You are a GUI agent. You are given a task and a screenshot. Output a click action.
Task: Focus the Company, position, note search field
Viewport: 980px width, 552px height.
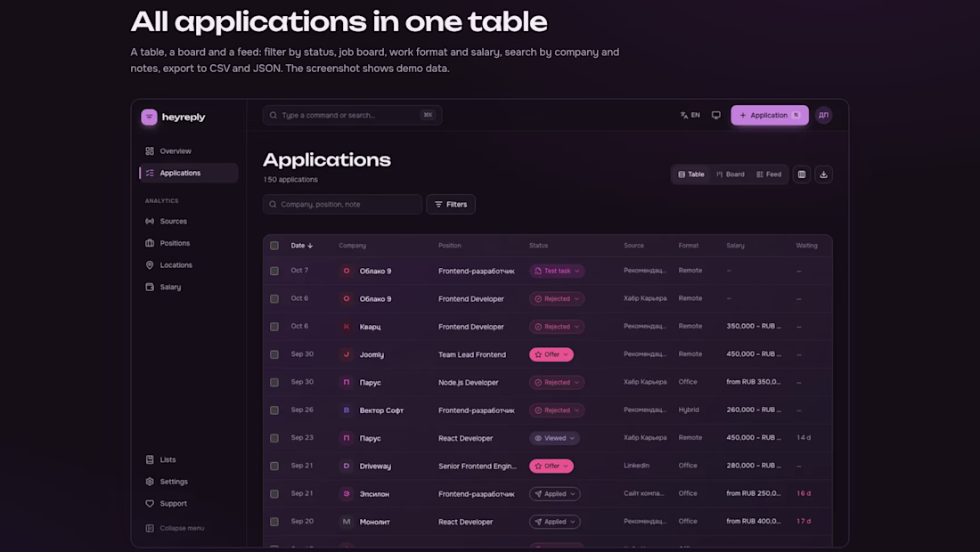342,205
